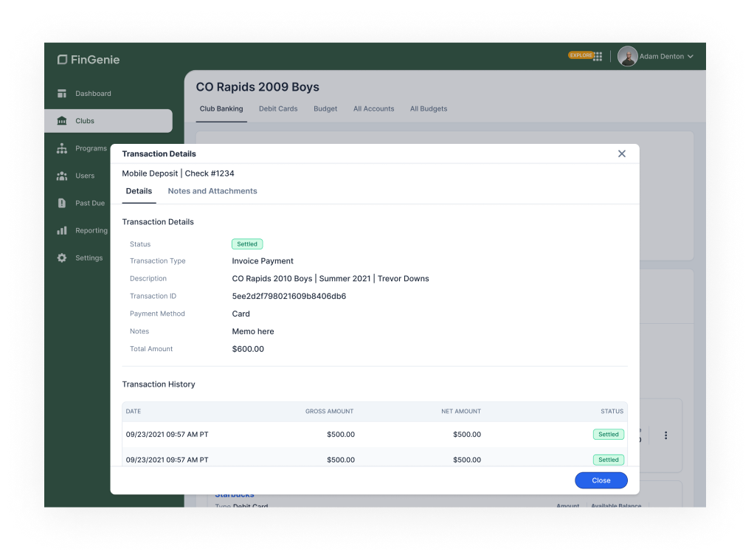Click the EXPLORE badge in header
Image resolution: width=754 pixels, height=560 pixels.
click(581, 55)
